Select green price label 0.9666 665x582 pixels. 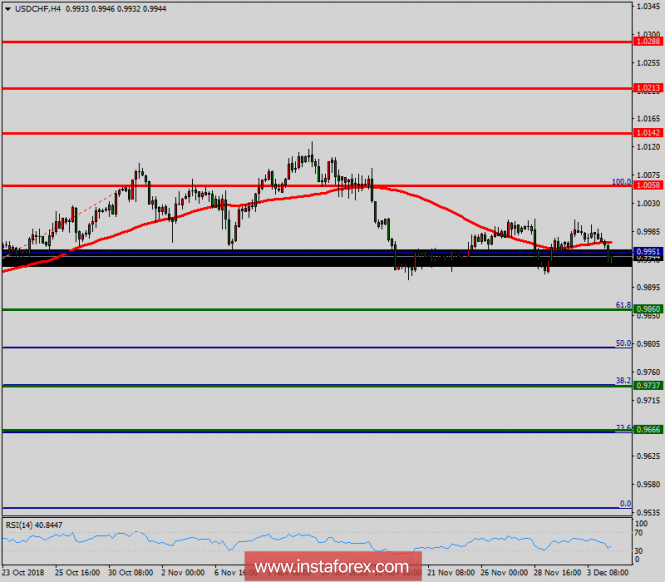tap(648, 429)
